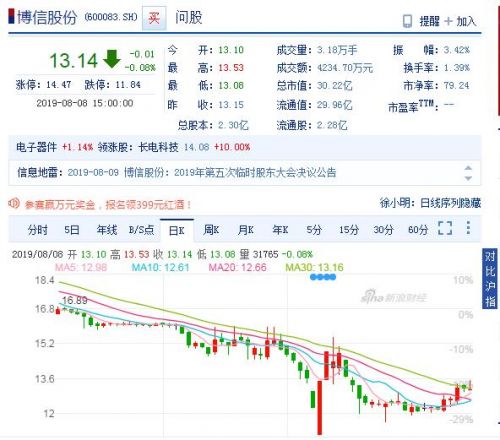Click the 16.89 high label on chart
The height and width of the screenshot is (440, 500).
coord(75,300)
